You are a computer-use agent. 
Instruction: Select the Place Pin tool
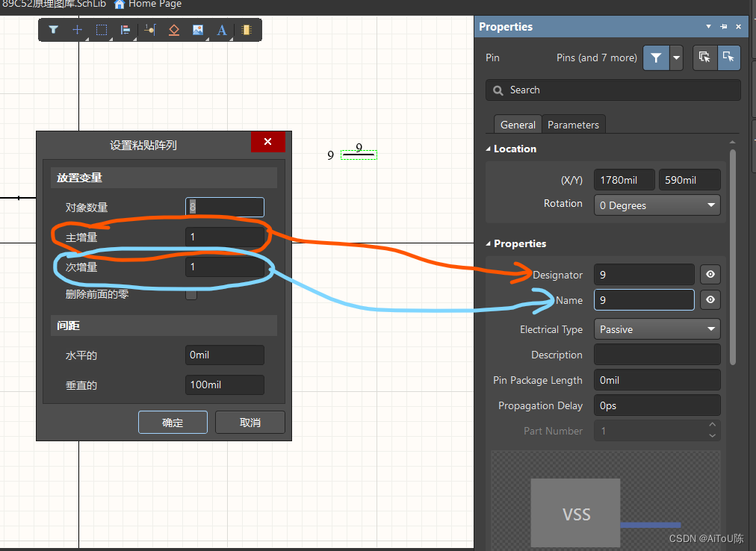click(x=150, y=30)
